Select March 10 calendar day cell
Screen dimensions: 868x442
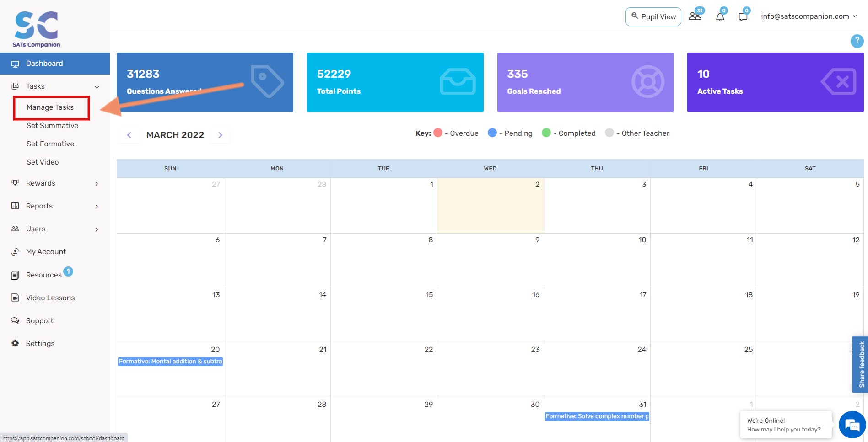tap(597, 261)
